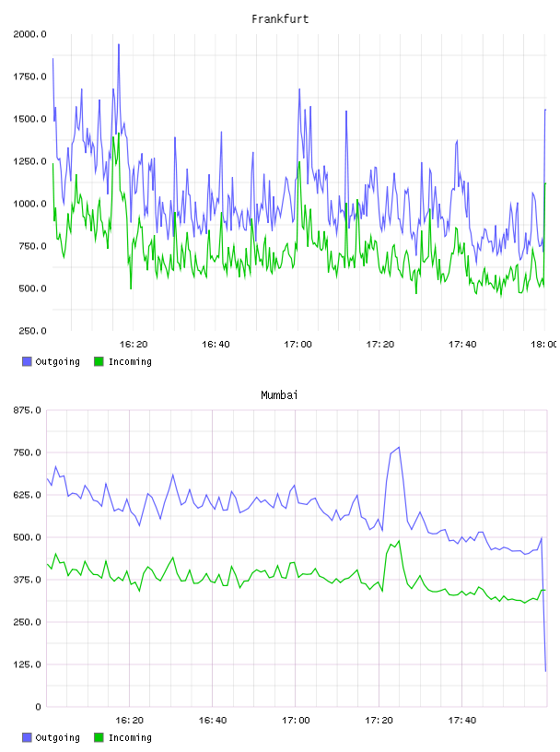This screenshot has width=560, height=752.
Task: Select the Incoming legend label under Mumbai chart
Action: click(x=130, y=738)
